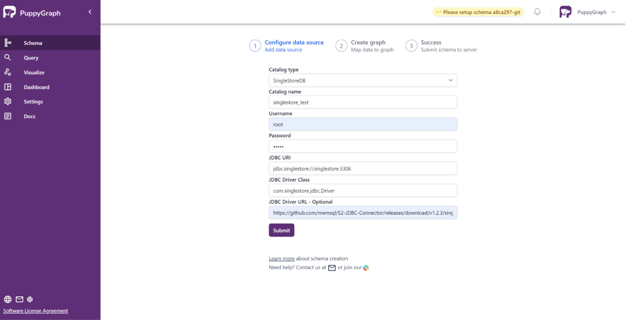Select step 2 Create graph
The width and height of the screenshot is (644, 320).
pyautogui.click(x=341, y=45)
